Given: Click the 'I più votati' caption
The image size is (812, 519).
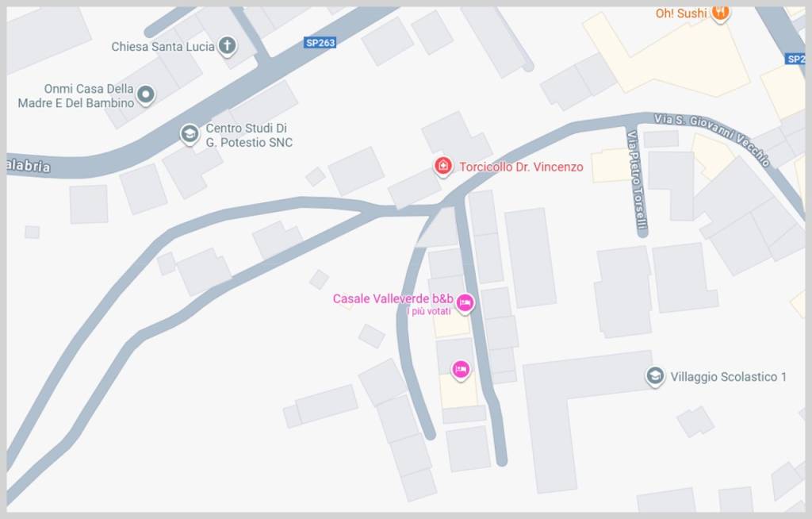Looking at the screenshot, I should coord(429,312).
